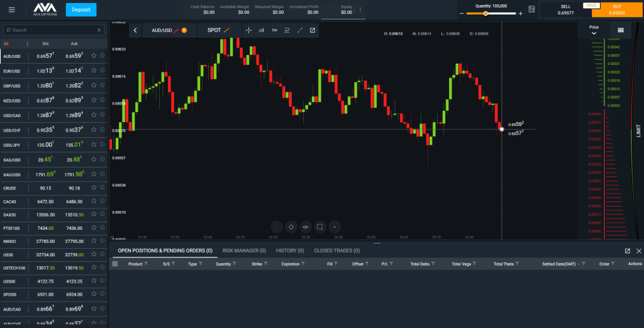Show info for FTSE100
The image size is (644, 328).
click(103, 227)
